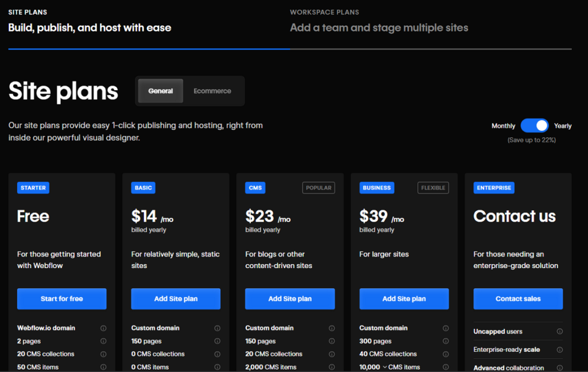Click 'For those getting started with Webflow'
The width and height of the screenshot is (588, 372).
[x=59, y=260]
